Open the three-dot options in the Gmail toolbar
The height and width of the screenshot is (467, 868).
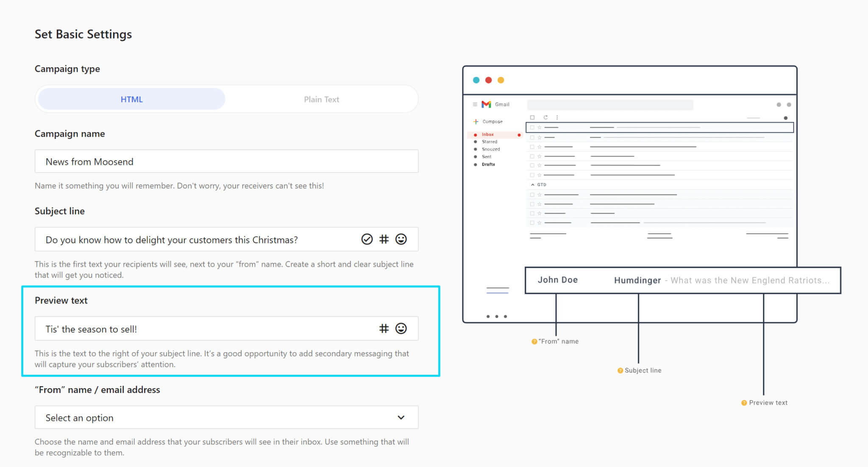pyautogui.click(x=556, y=117)
